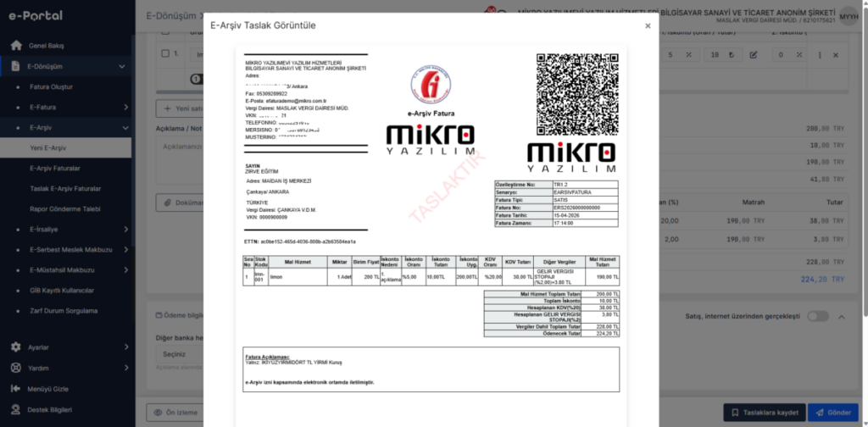Click the lira currency icon beside value 18
Screen dimensions: 868x427
[732, 55]
